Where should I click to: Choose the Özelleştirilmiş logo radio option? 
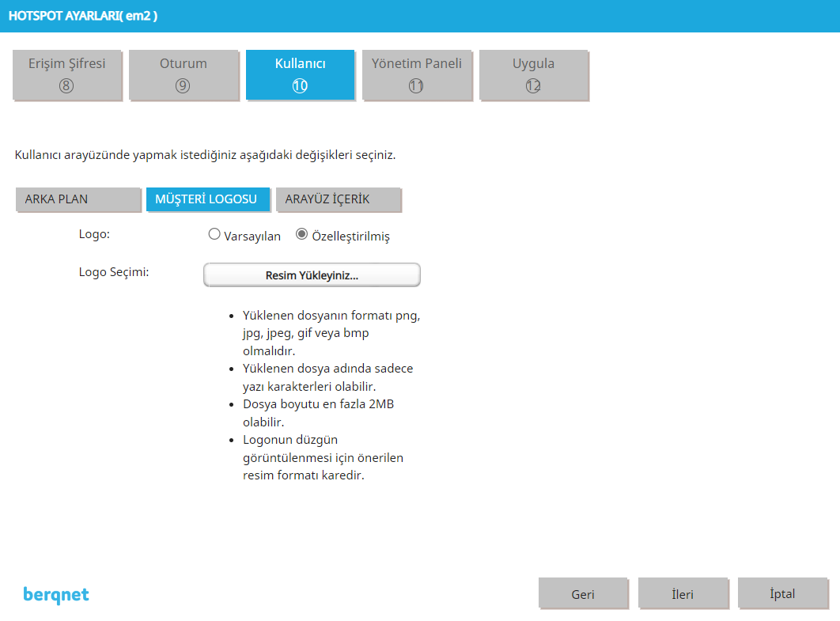[x=302, y=235]
